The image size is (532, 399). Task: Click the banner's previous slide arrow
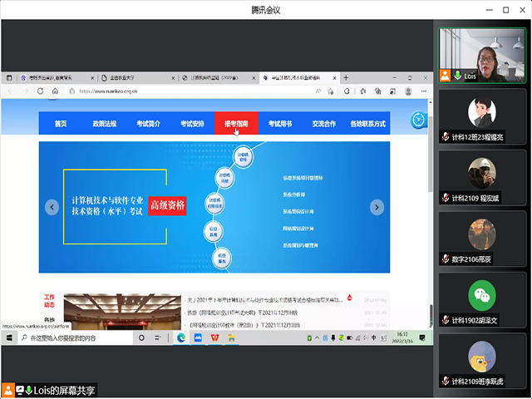click(52, 207)
